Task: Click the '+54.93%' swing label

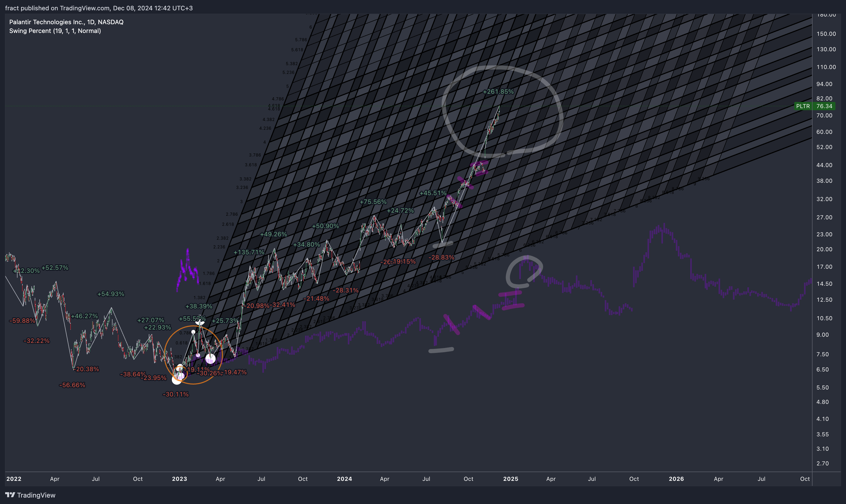Action: click(x=111, y=294)
